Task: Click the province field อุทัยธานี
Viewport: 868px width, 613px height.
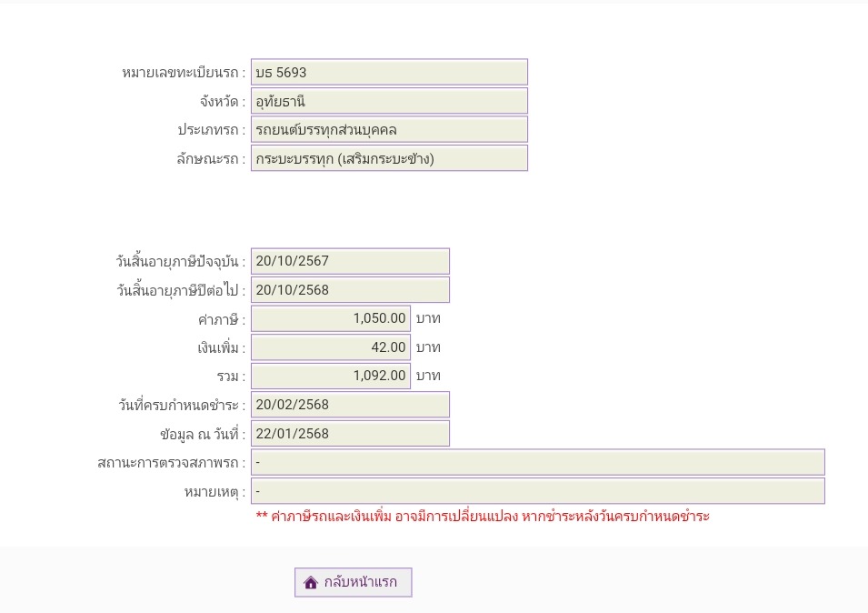Action: (x=389, y=101)
